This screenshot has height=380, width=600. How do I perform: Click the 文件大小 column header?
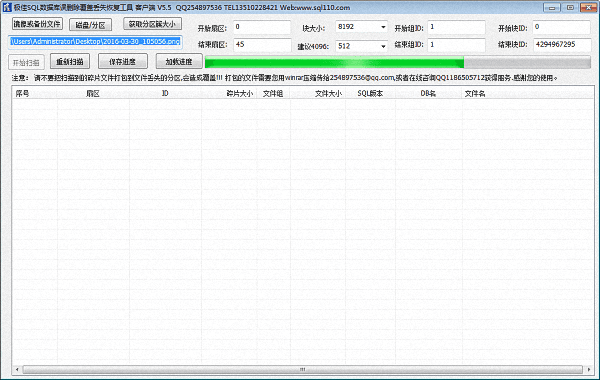pyautogui.click(x=318, y=93)
